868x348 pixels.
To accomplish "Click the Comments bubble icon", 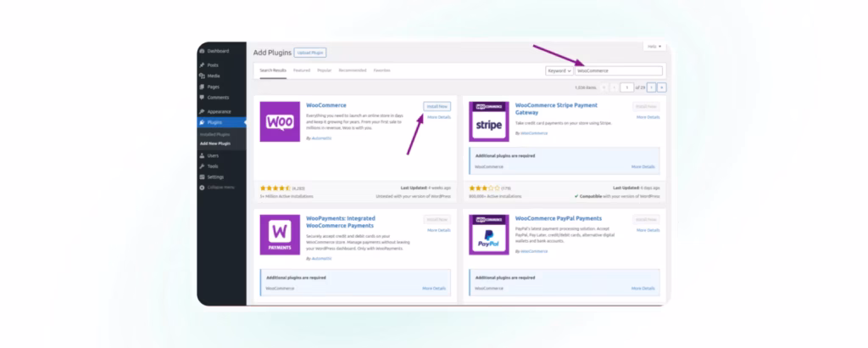I will [x=202, y=98].
